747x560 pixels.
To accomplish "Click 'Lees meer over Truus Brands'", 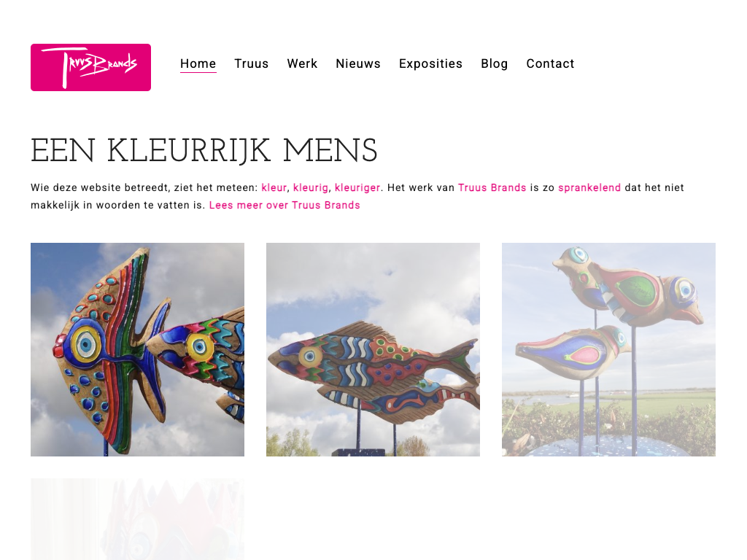I will pyautogui.click(x=285, y=205).
